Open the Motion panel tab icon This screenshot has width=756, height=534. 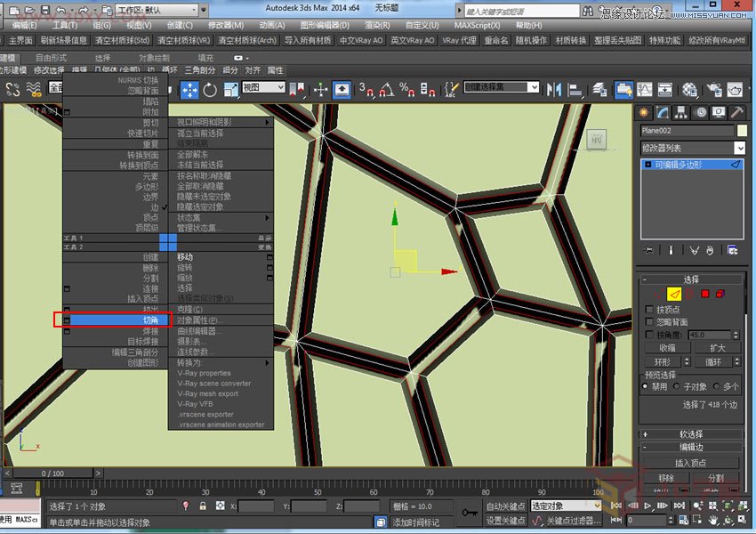coord(701,112)
